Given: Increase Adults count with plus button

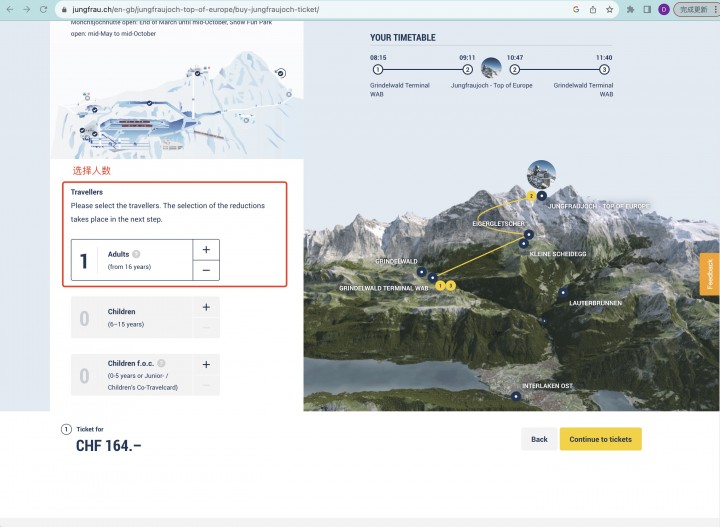Looking at the screenshot, I should pyautogui.click(x=206, y=250).
